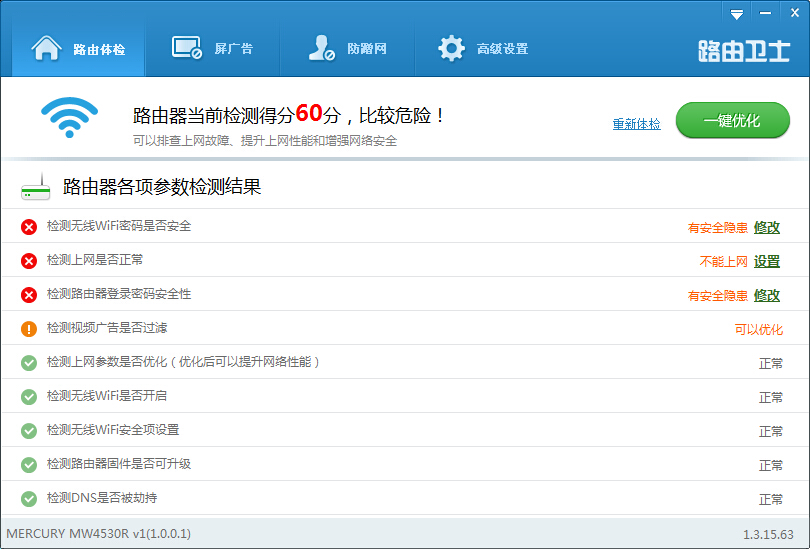Click the monitor icon for 屏广告
The width and height of the screenshot is (810, 549).
click(x=187, y=48)
